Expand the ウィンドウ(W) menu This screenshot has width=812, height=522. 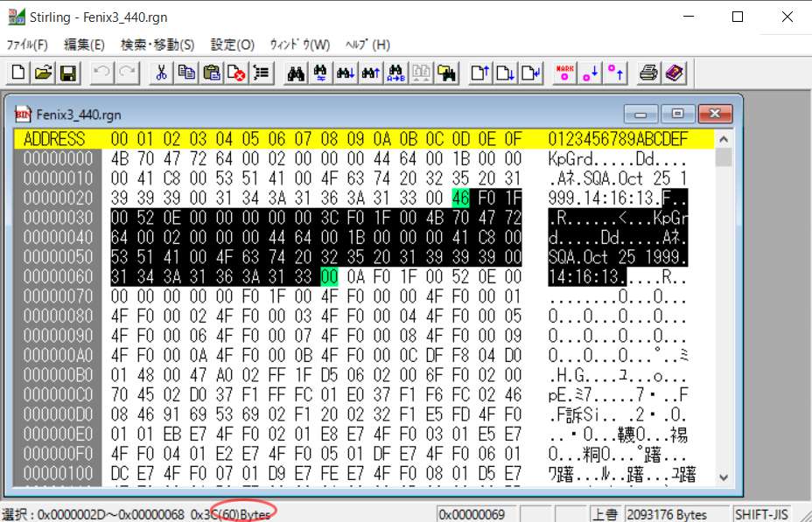pyautogui.click(x=299, y=45)
